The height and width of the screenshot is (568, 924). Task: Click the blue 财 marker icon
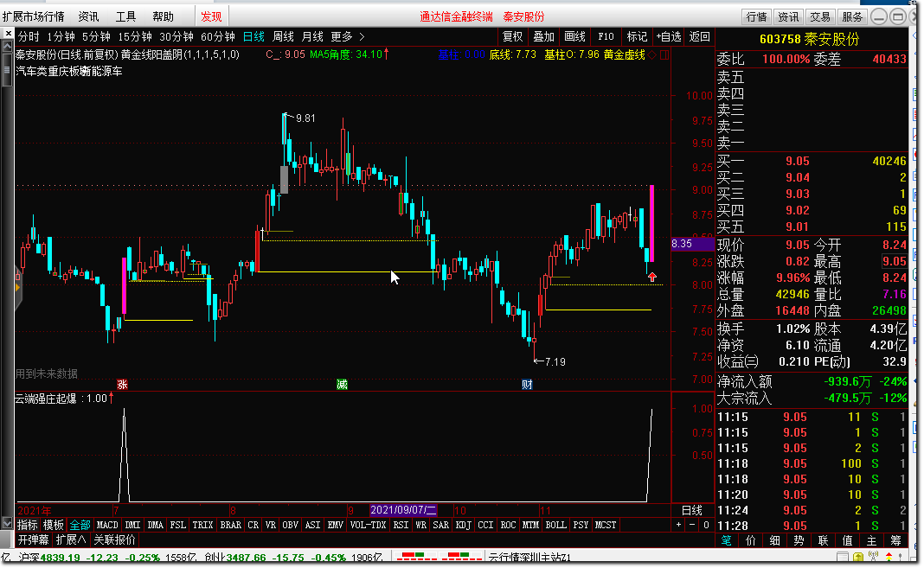[x=527, y=385]
